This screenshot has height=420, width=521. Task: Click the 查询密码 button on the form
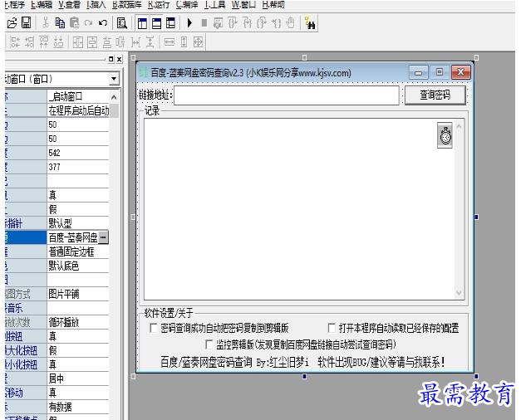coord(435,95)
